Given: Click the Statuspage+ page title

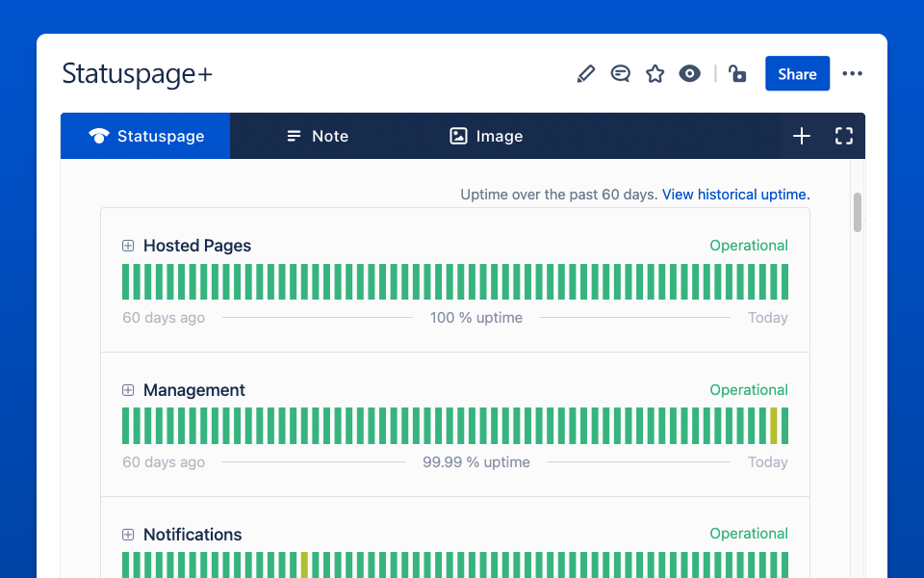Looking at the screenshot, I should pos(137,74).
